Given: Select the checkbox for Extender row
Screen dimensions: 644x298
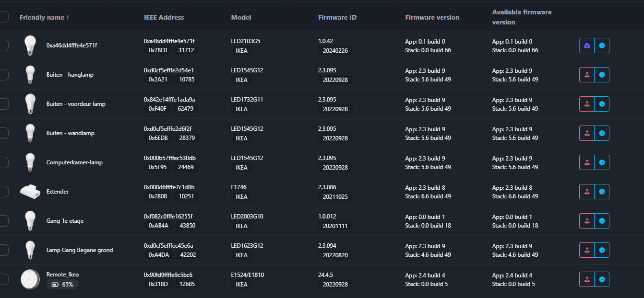Looking at the screenshot, I should point(3,192).
